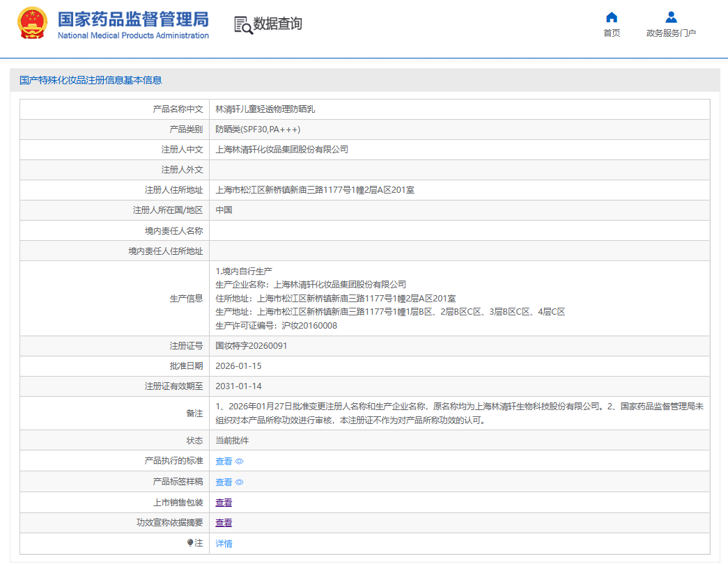Click the 数据查询 magnifier icon

click(243, 25)
